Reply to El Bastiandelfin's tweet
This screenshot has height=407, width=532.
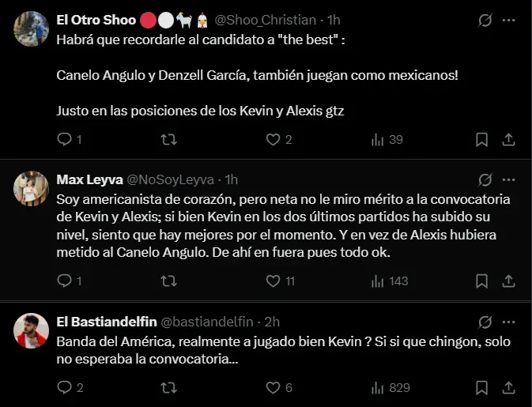65,388
